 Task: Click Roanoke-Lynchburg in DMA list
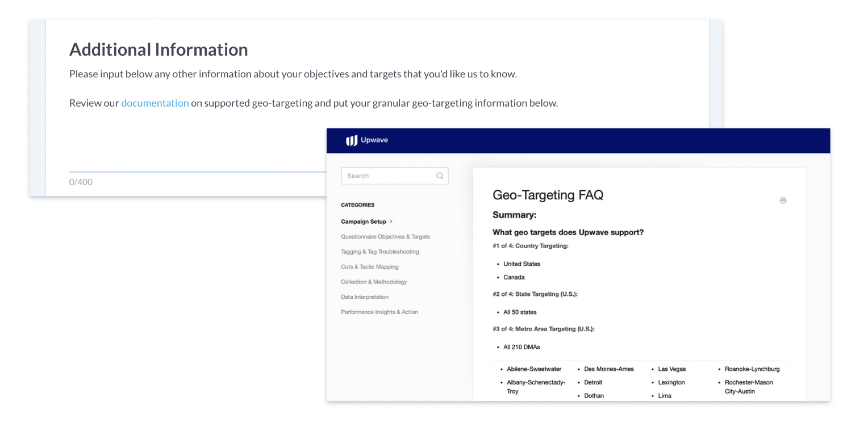752,369
